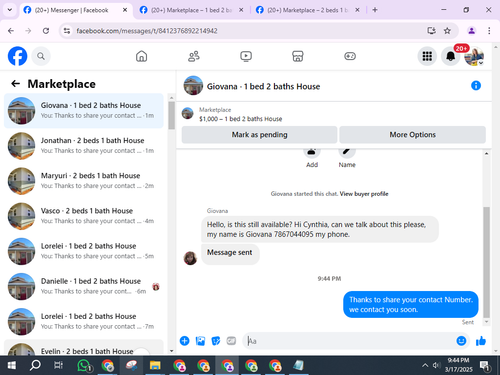This screenshot has height=375, width=500.
Task: Click the Name edit pencil icon
Action: tap(347, 152)
